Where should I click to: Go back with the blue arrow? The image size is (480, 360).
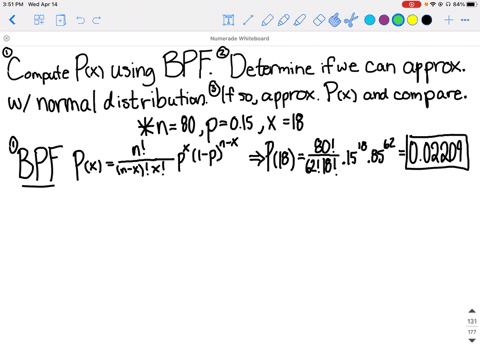point(12,20)
